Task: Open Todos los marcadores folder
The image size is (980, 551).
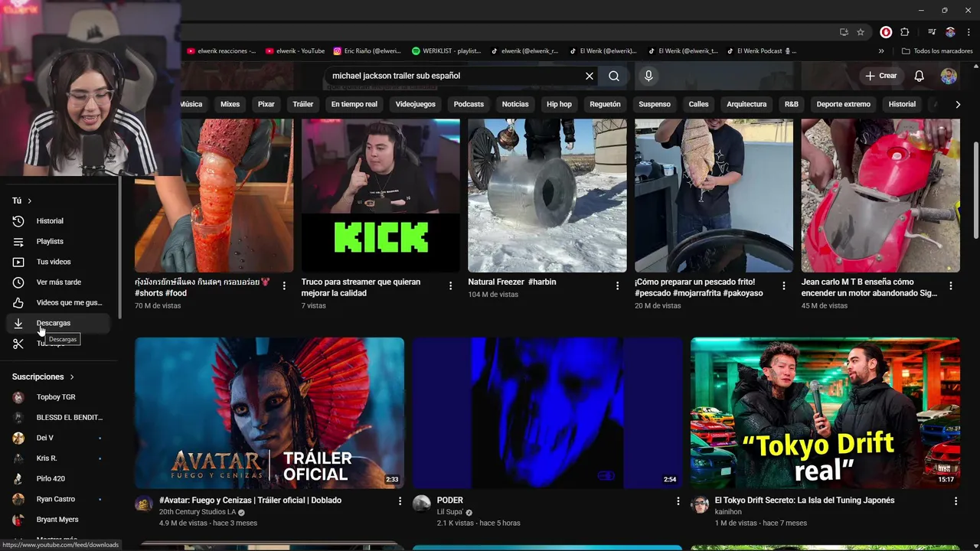Action: tap(937, 51)
